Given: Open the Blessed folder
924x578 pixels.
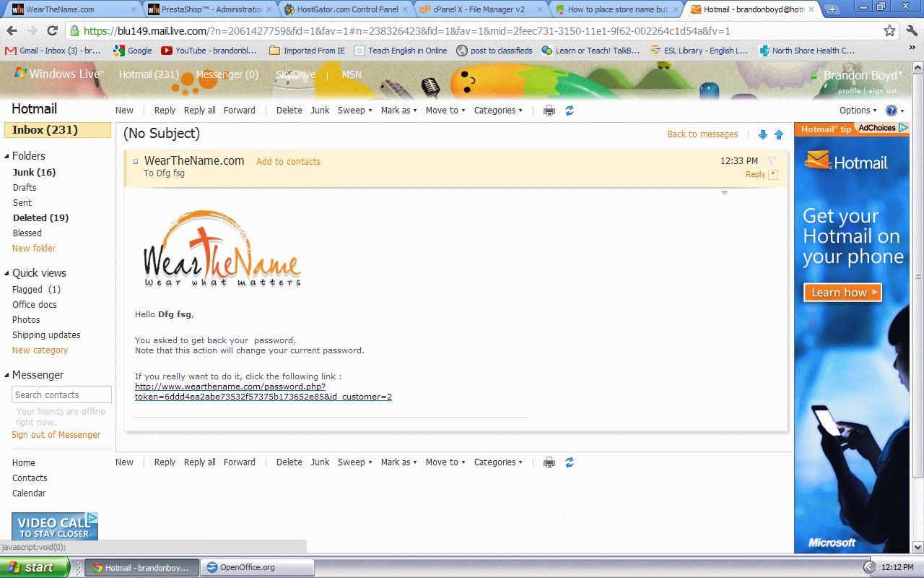Looking at the screenshot, I should coord(27,233).
